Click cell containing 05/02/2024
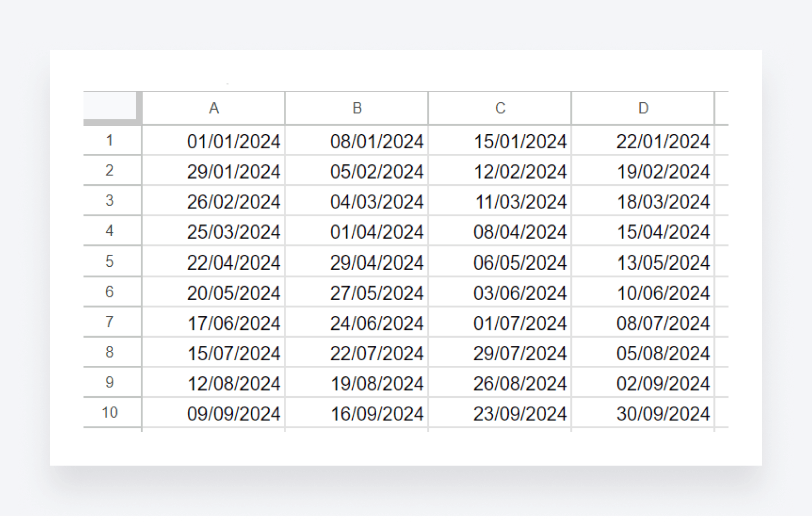812x522 pixels. pos(356,170)
